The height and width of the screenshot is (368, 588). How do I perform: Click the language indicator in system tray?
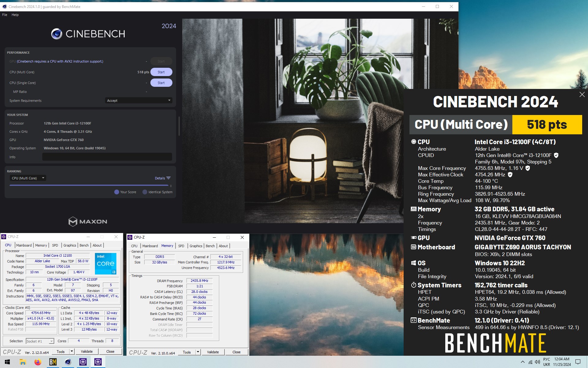click(547, 362)
